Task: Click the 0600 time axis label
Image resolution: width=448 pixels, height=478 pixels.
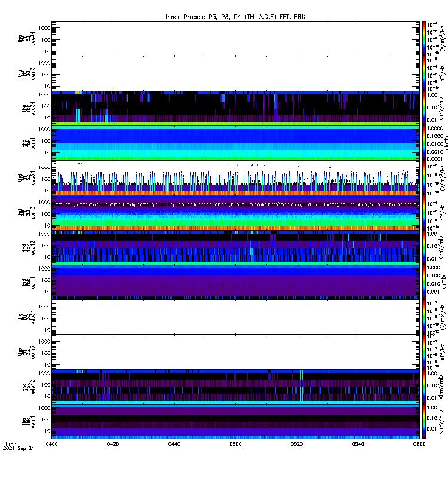Action: point(419,444)
